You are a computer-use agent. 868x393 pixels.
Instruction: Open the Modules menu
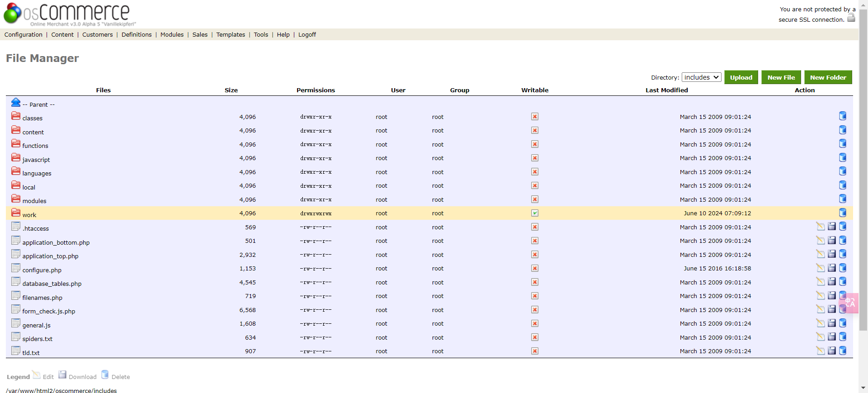click(172, 34)
